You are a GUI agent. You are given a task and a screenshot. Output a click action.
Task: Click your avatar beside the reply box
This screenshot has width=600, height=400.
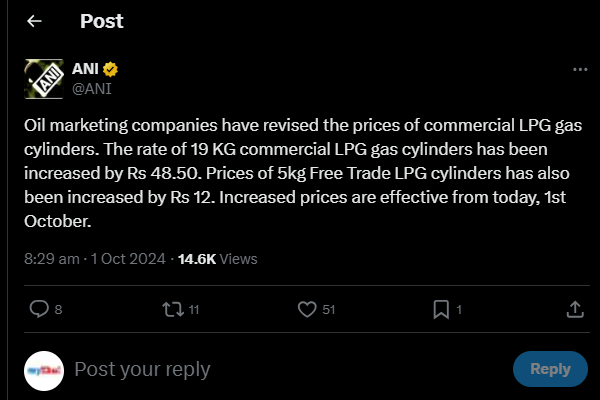43,370
